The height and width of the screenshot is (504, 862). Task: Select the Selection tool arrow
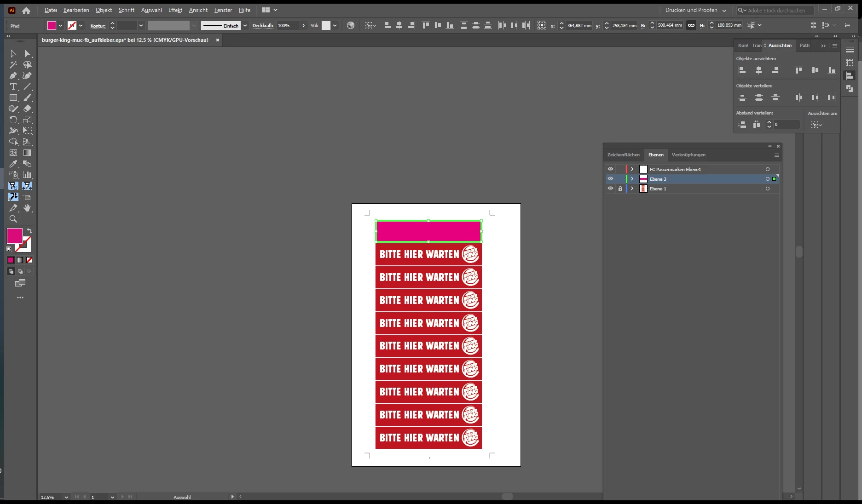[x=13, y=54]
